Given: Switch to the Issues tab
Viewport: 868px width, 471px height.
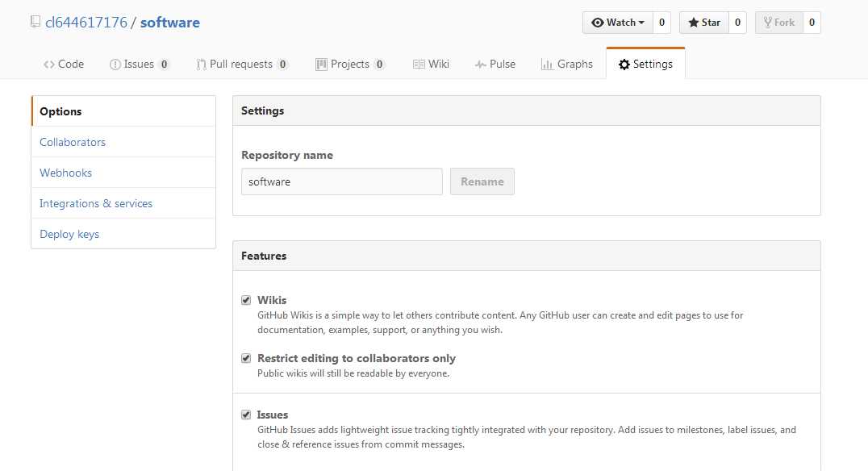Looking at the screenshot, I should coord(139,65).
